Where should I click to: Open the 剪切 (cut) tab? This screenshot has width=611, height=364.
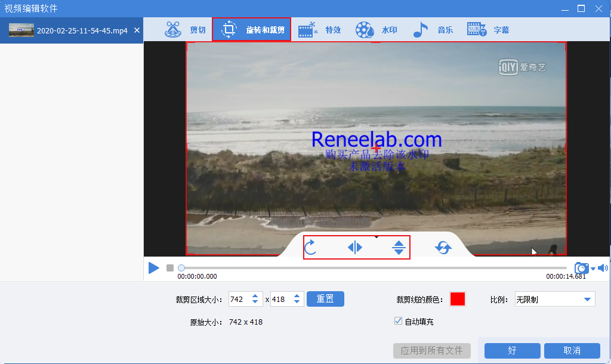coord(185,30)
